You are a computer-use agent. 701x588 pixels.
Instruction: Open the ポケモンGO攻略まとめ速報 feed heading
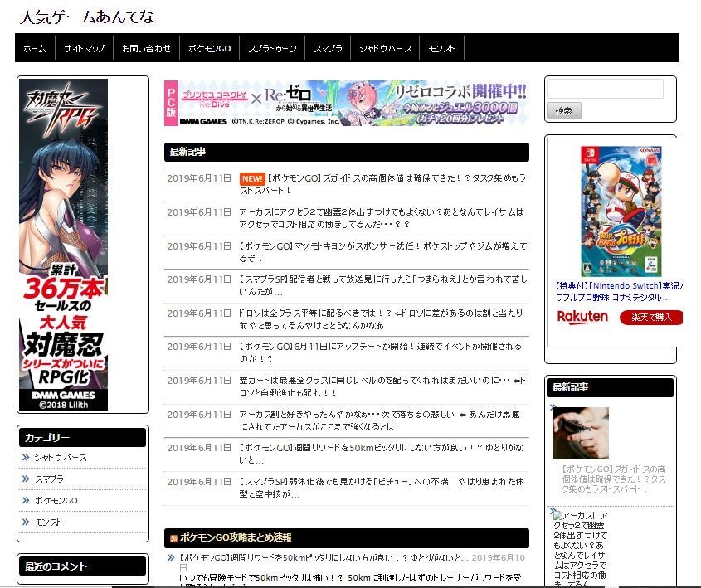(x=235, y=537)
